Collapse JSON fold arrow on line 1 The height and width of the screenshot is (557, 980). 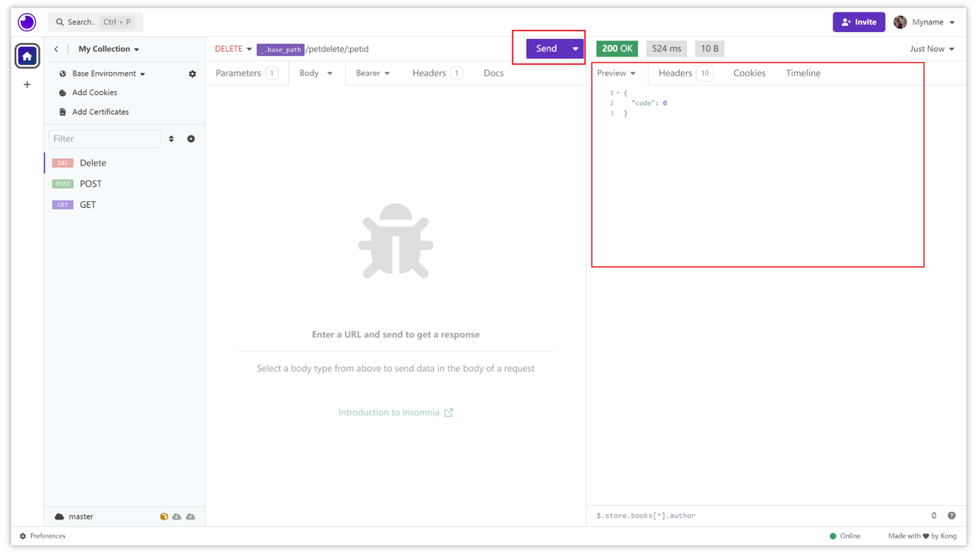click(618, 93)
